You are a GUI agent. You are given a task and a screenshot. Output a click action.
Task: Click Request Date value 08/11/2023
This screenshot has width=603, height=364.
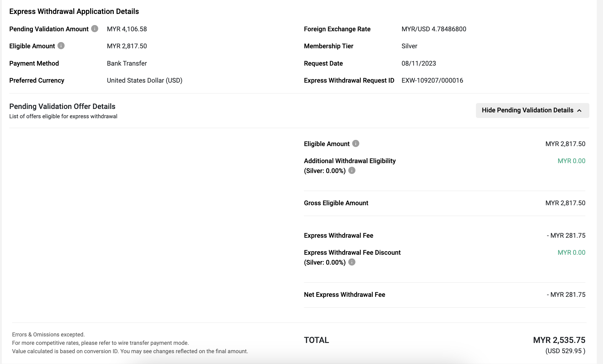tap(419, 63)
